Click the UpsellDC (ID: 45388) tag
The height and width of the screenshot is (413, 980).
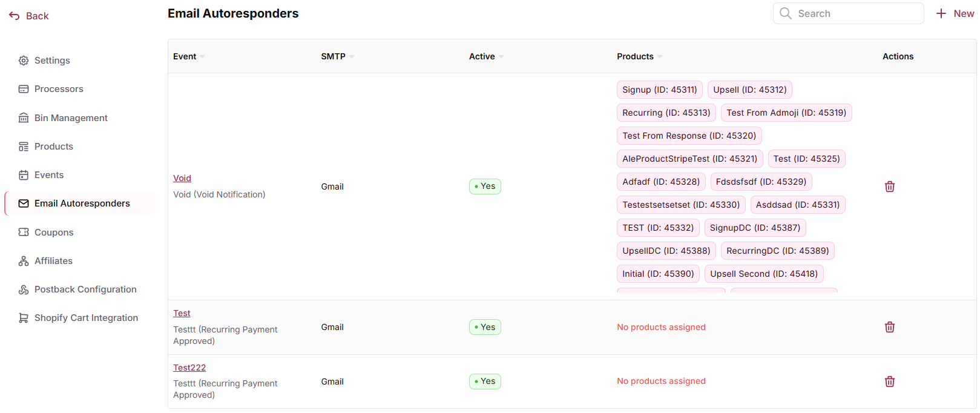666,251
